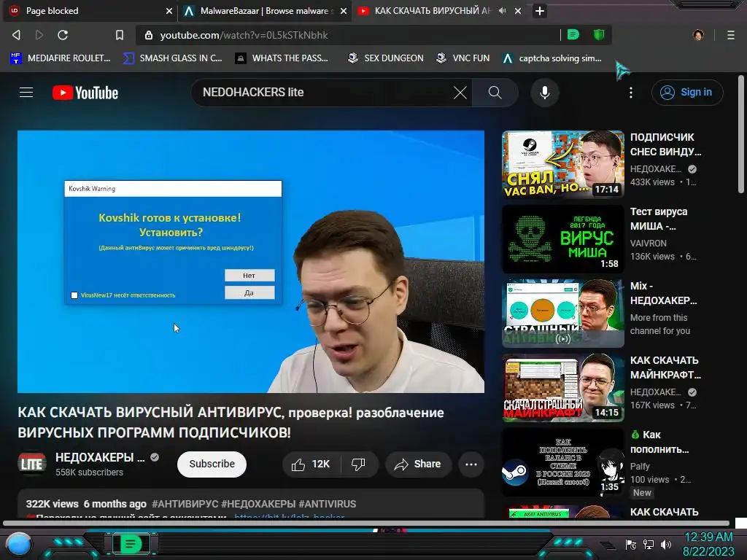The height and width of the screenshot is (560, 747).
Task: Open the green Brave shield icon
Action: (599, 34)
